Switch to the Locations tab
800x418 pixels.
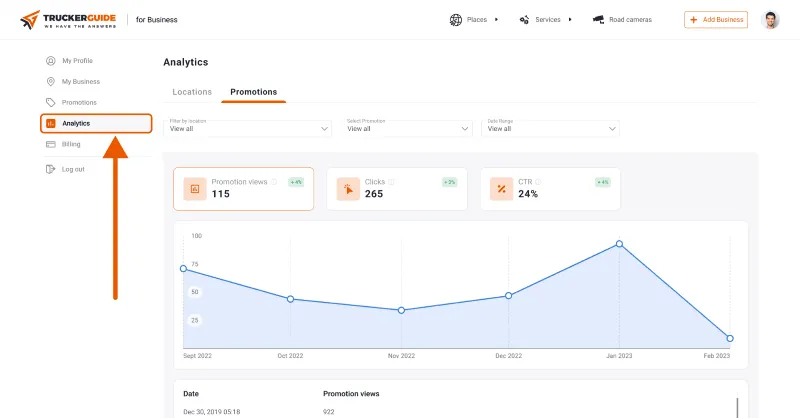(192, 92)
